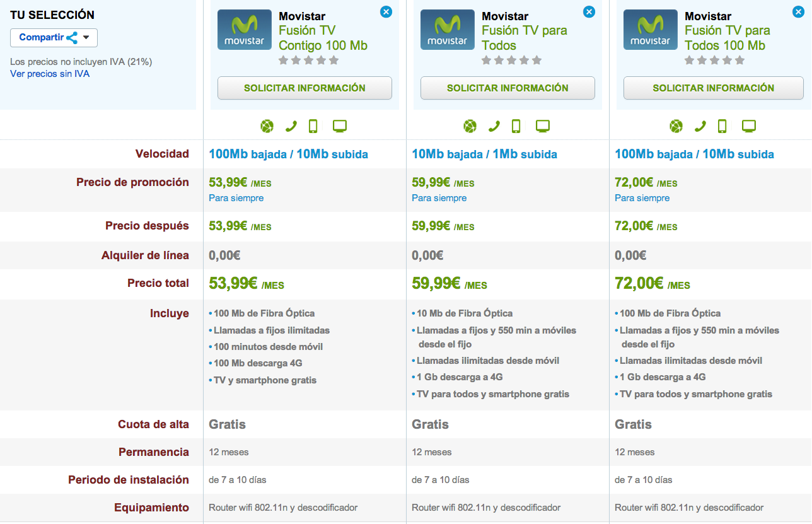Open the Compartir dropdown arrow
The height and width of the screenshot is (524, 812).
[x=86, y=37]
